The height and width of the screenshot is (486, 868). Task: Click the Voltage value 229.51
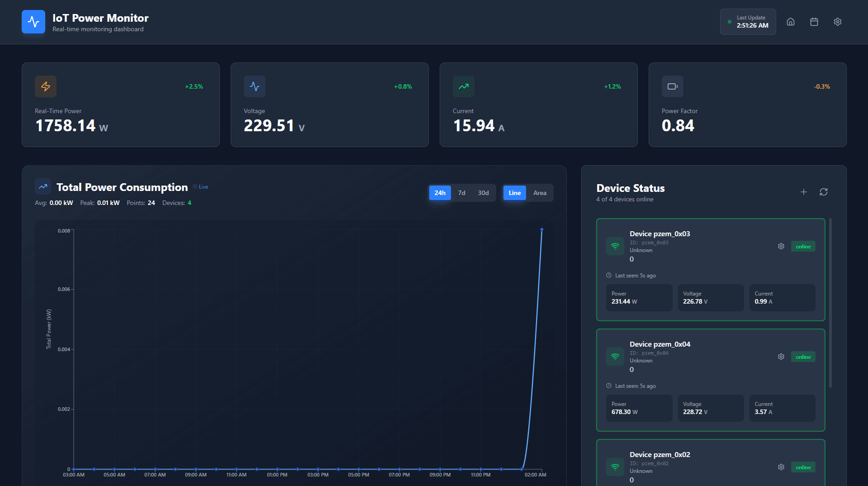[269, 125]
